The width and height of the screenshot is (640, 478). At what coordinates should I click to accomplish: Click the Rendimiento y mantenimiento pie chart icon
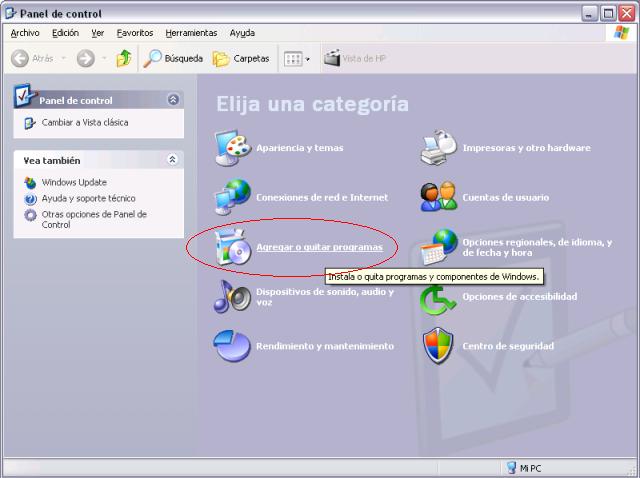click(x=232, y=346)
